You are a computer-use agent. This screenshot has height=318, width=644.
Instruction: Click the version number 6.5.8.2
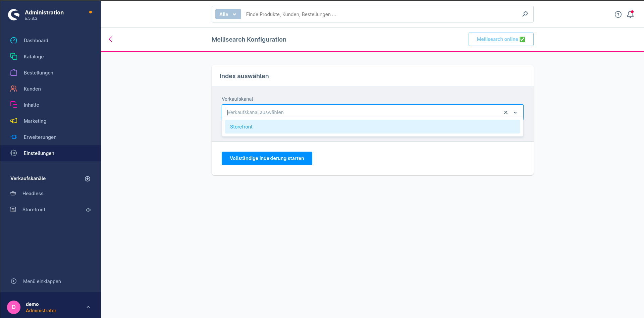[31, 18]
